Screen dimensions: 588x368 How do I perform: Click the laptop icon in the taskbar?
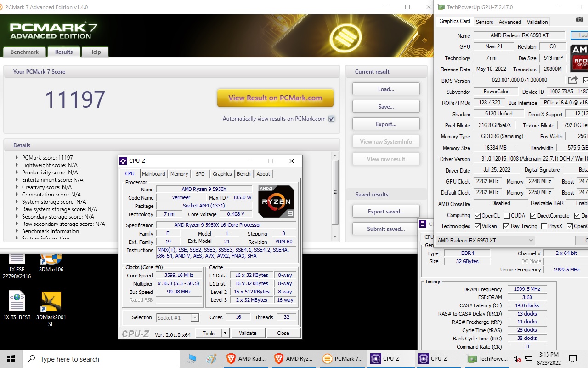(192, 359)
